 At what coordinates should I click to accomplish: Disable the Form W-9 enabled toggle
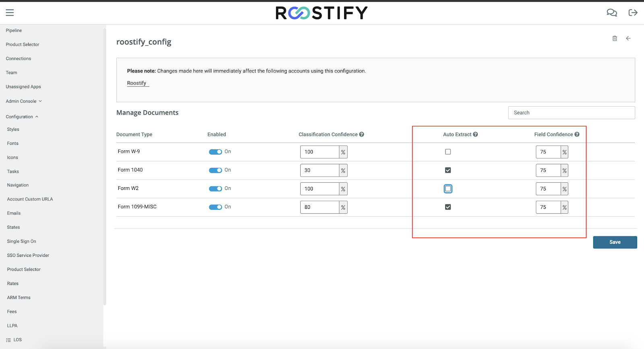tap(215, 152)
